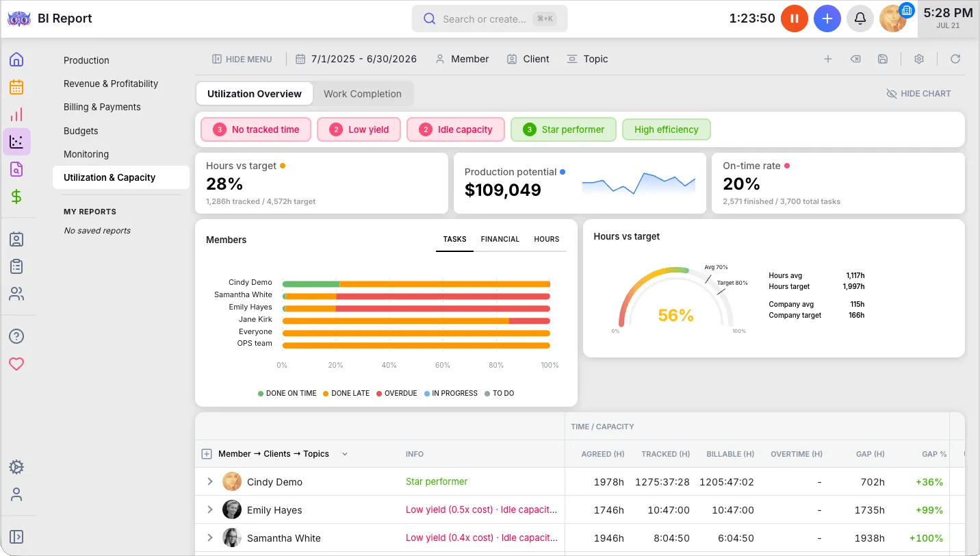Select the FINANCIAL chart tab
980x556 pixels.
tap(500, 240)
